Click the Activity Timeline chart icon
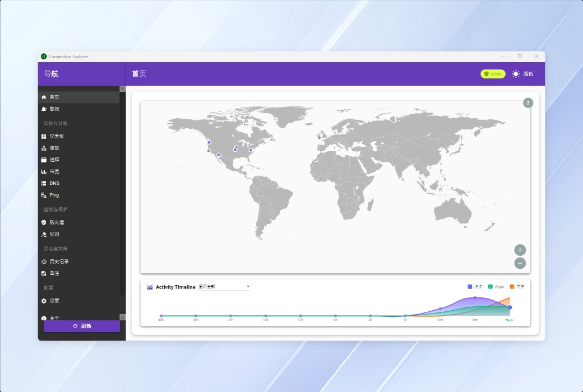The height and width of the screenshot is (392, 583). pyautogui.click(x=150, y=287)
